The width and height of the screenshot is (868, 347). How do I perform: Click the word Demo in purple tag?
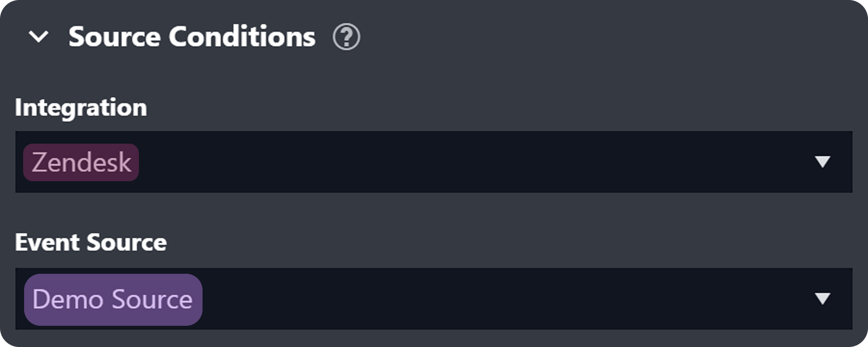(x=68, y=299)
